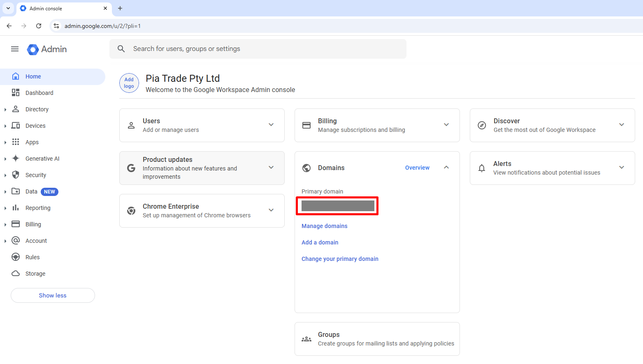643x364 pixels.
Task: Click the Alerts bell icon
Action: pos(482,168)
